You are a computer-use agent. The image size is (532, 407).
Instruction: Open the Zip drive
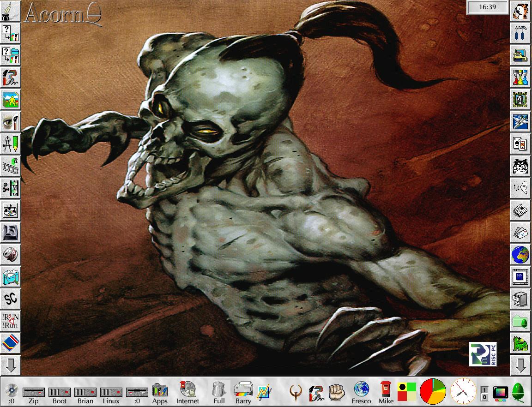coord(33,395)
